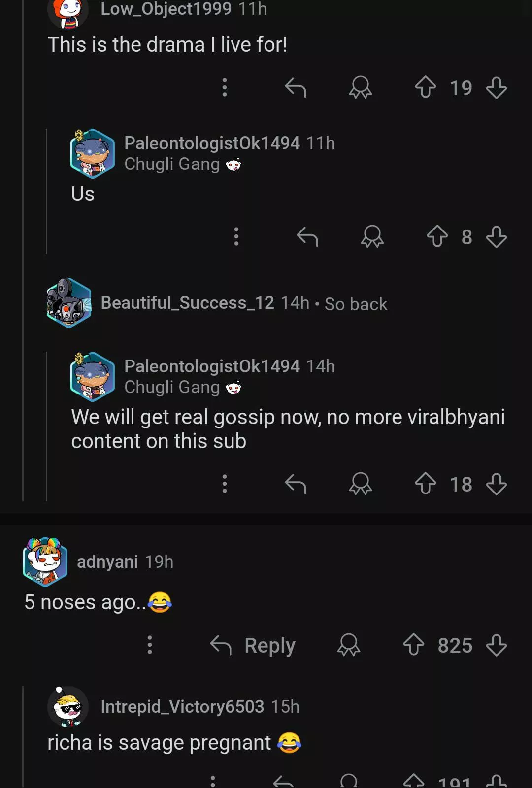Open options menu for adnyani's comment

coord(150,645)
